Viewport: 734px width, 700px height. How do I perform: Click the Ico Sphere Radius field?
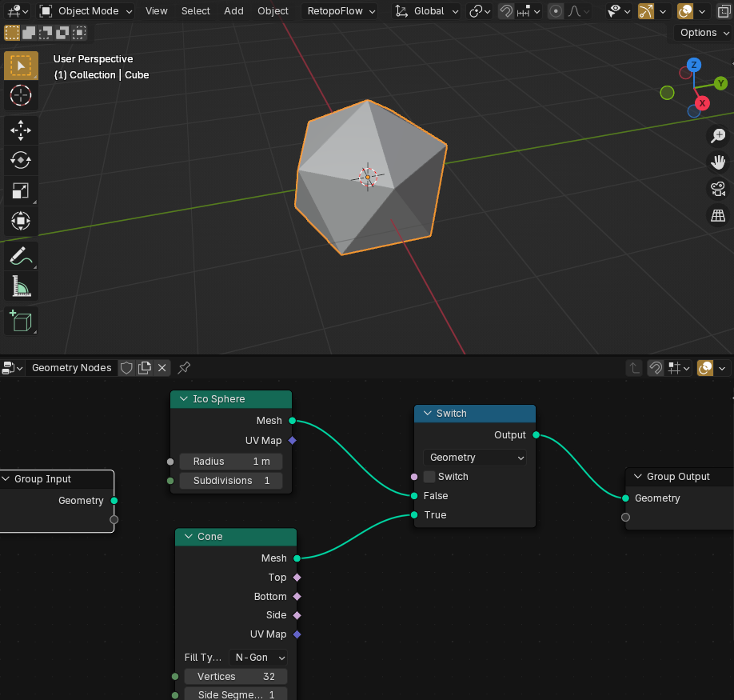tap(231, 462)
